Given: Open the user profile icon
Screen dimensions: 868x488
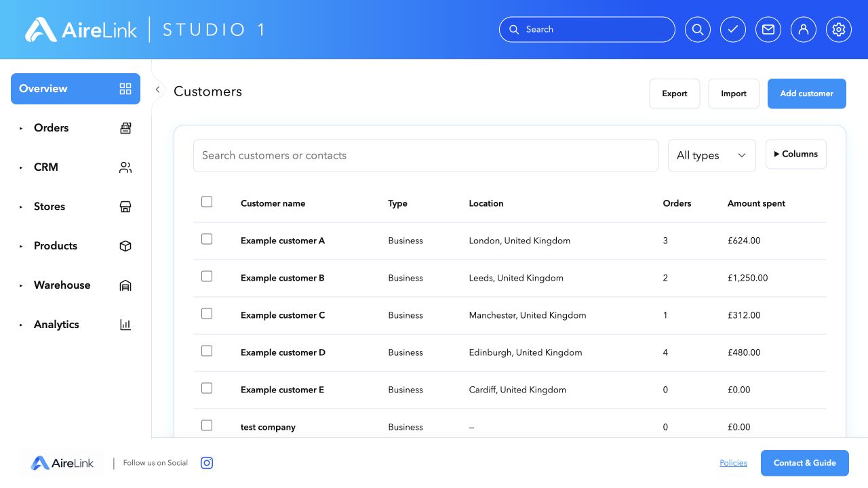Looking at the screenshot, I should tap(804, 30).
